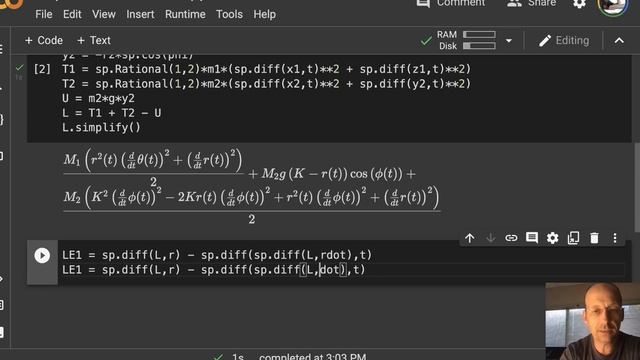The width and height of the screenshot is (640, 360).
Task: Run the LE1 code cell
Action: [x=42, y=256]
